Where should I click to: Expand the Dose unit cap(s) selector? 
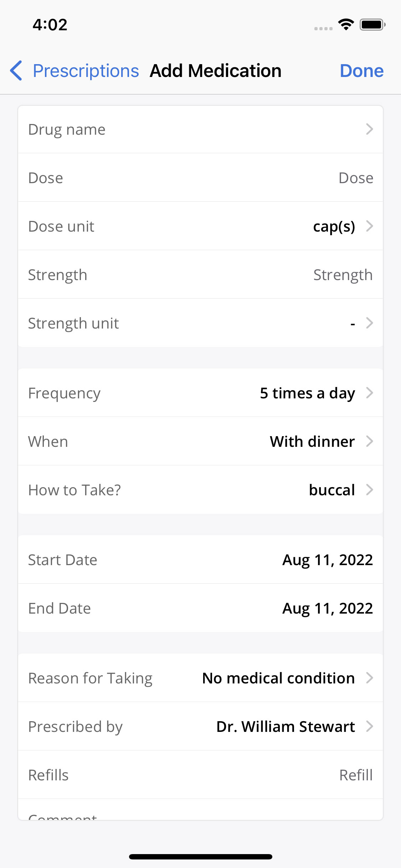click(334, 226)
